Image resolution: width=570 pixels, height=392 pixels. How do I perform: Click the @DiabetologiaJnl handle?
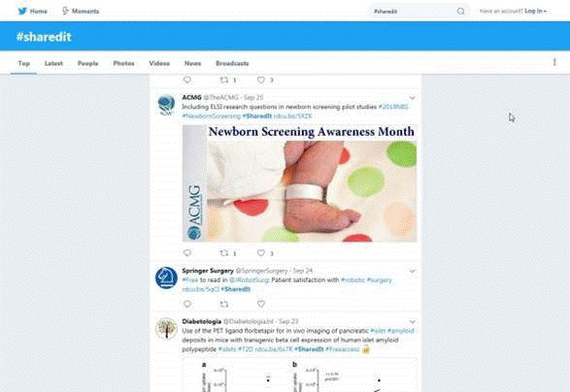click(x=249, y=321)
